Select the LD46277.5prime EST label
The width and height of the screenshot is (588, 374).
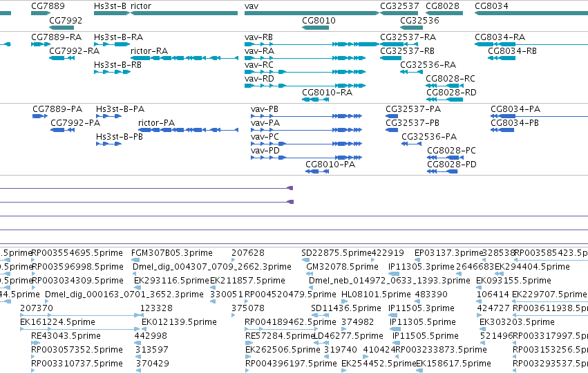pyautogui.click(x=348, y=336)
